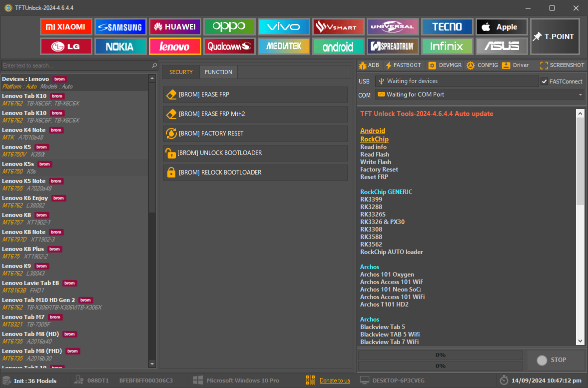Switch to the FUNCTION tab
The width and height of the screenshot is (588, 388).
coord(218,71)
